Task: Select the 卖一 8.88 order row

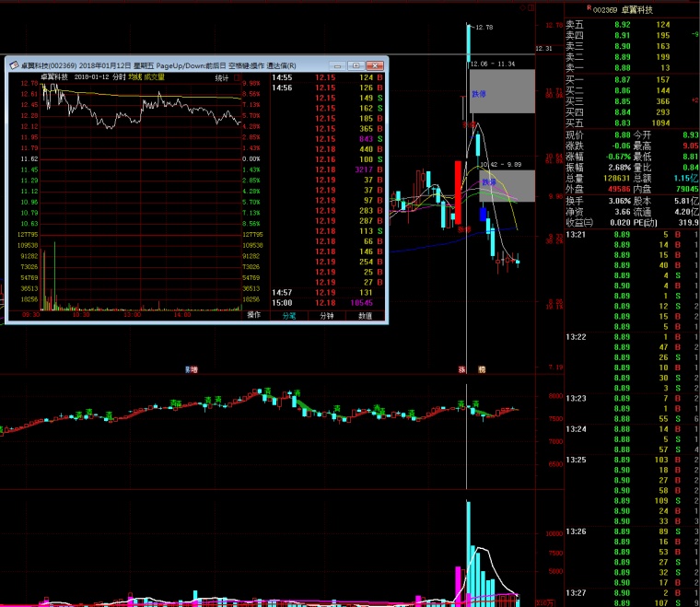Action: (631, 68)
